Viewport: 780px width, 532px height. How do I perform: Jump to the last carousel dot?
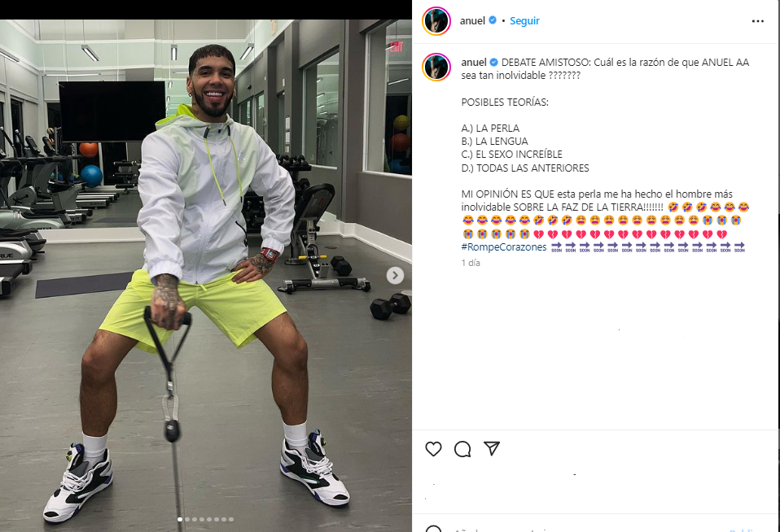(230, 520)
